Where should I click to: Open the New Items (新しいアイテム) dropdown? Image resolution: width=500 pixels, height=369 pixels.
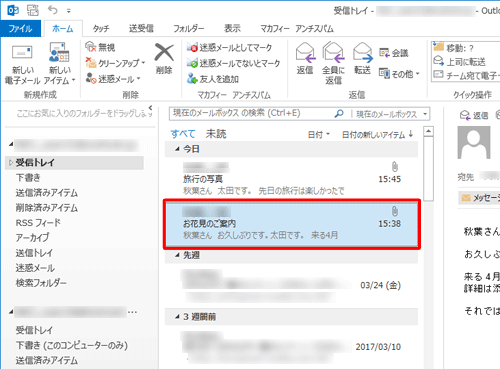tap(60, 64)
